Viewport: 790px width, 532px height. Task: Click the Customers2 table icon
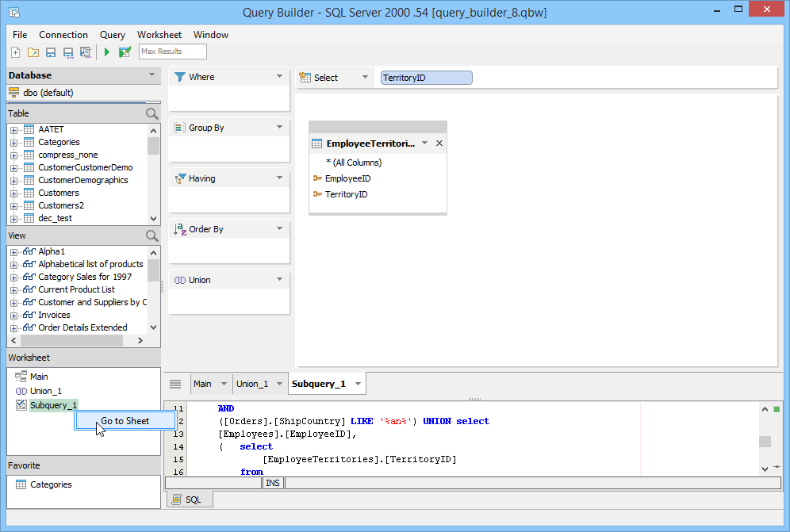pos(29,205)
